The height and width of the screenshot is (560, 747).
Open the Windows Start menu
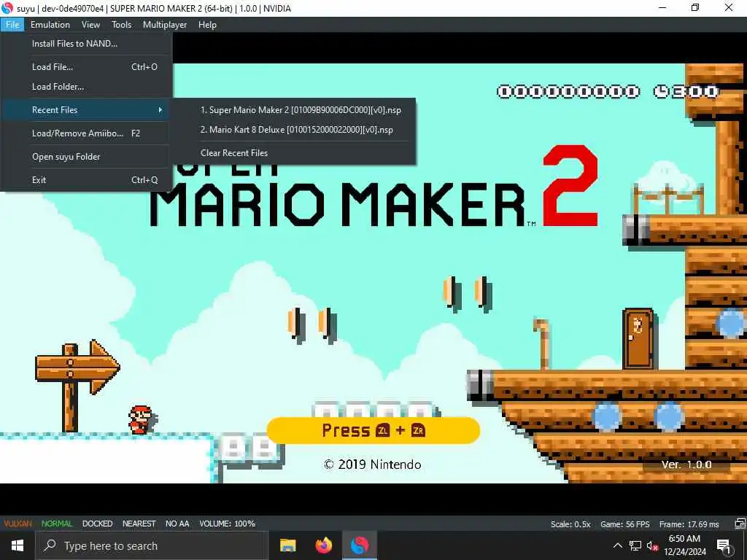18,545
